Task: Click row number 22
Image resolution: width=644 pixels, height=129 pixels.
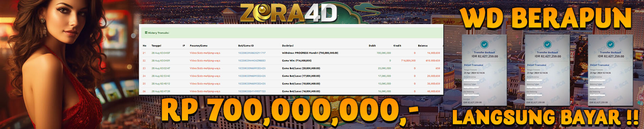Action: [144, 61]
